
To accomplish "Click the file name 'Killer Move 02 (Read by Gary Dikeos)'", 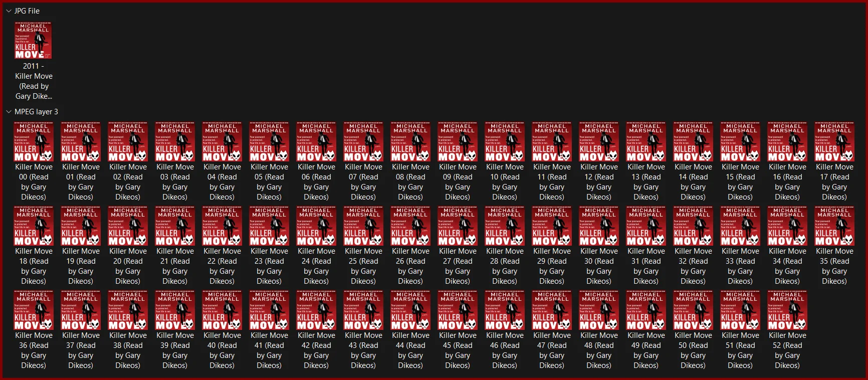I will tap(128, 182).
